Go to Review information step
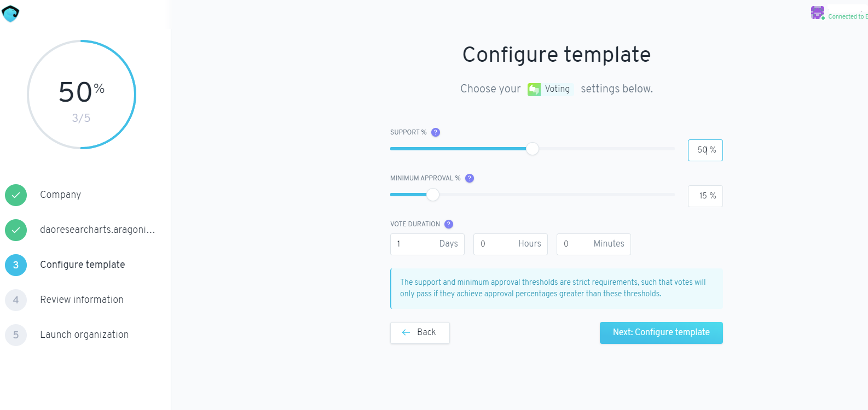The width and height of the screenshot is (868, 410). click(x=82, y=300)
